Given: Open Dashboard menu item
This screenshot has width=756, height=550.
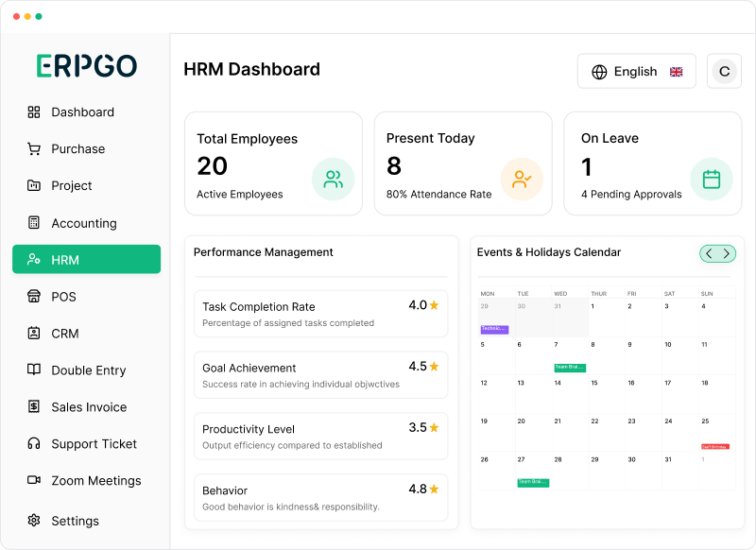Looking at the screenshot, I should (86, 112).
